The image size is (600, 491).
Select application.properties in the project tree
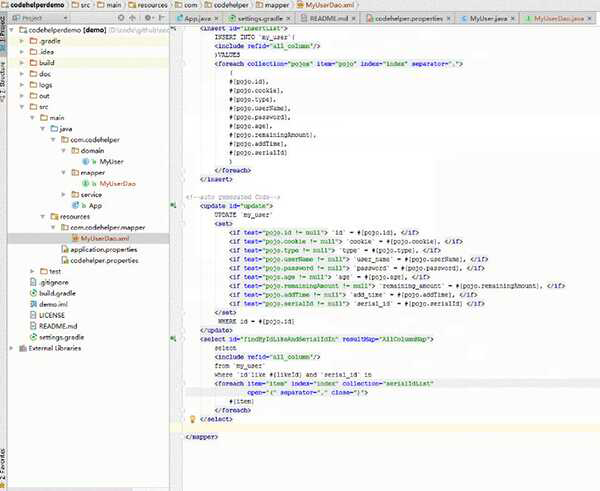tap(104, 249)
